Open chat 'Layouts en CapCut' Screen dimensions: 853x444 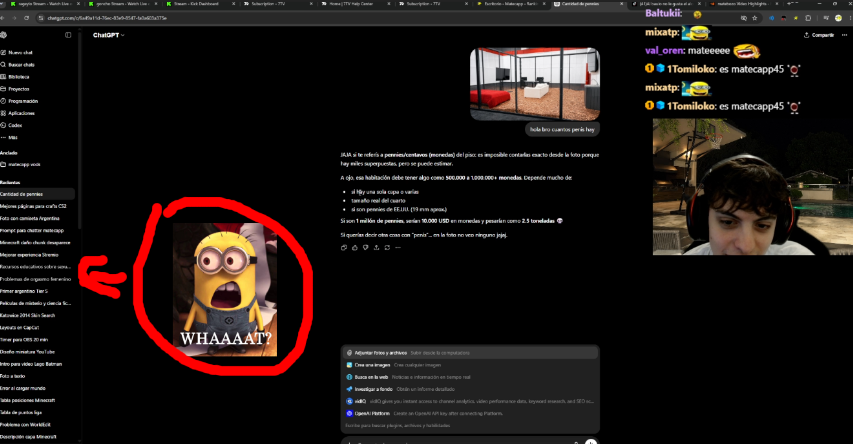tap(20, 328)
